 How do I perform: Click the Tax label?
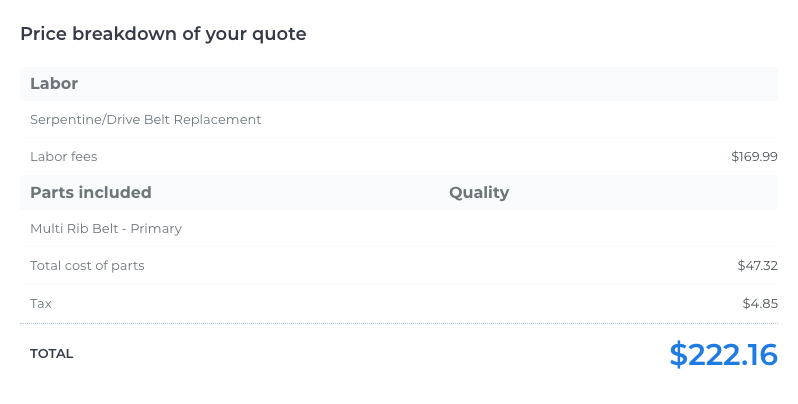pos(41,304)
